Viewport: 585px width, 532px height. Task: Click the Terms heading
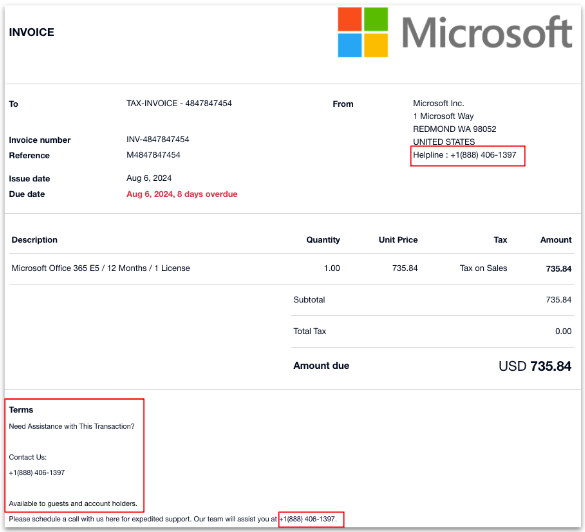21,410
